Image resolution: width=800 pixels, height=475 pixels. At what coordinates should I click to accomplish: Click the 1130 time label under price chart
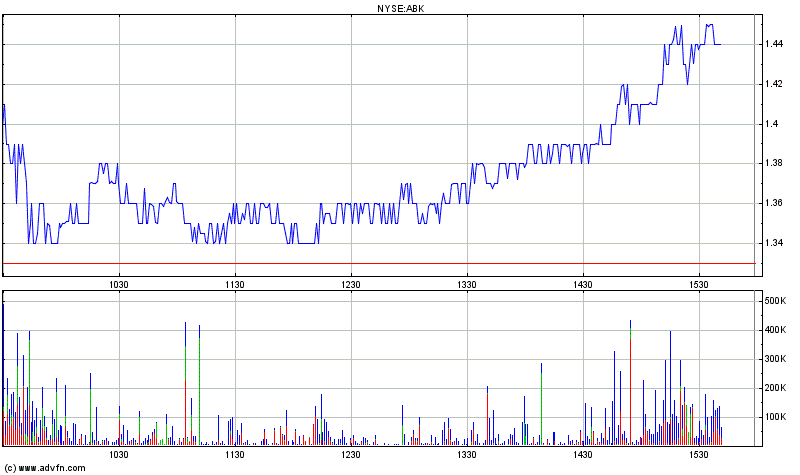tap(235, 285)
